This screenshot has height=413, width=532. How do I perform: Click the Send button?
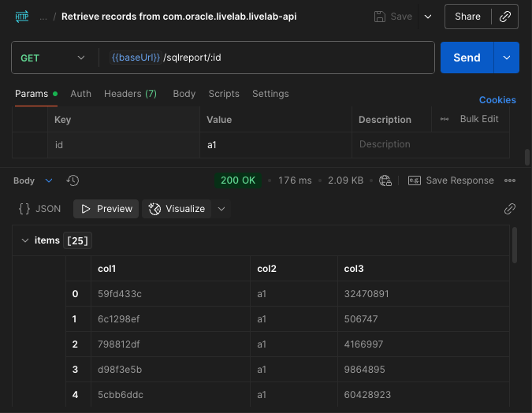[x=467, y=58]
